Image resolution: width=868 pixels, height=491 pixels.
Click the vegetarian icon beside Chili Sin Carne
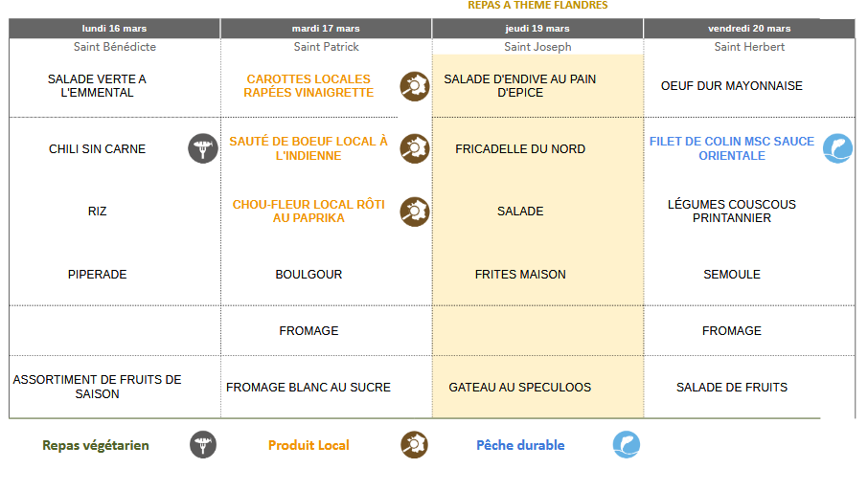coord(203,148)
